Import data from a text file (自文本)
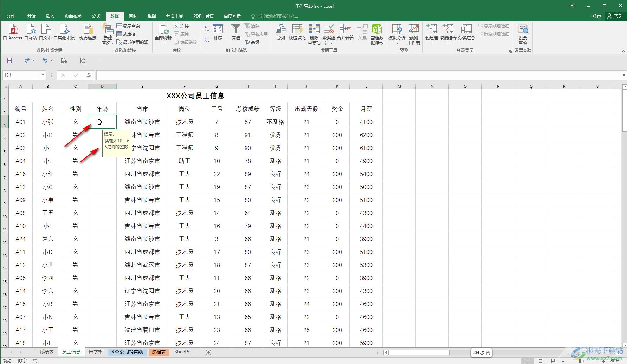627x364 pixels. point(45,32)
